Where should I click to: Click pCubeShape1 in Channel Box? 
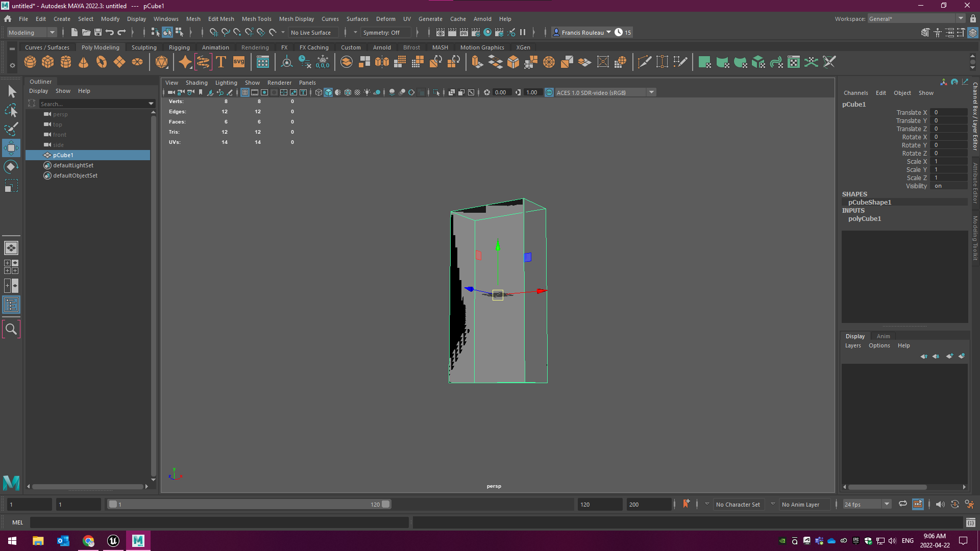[870, 203]
